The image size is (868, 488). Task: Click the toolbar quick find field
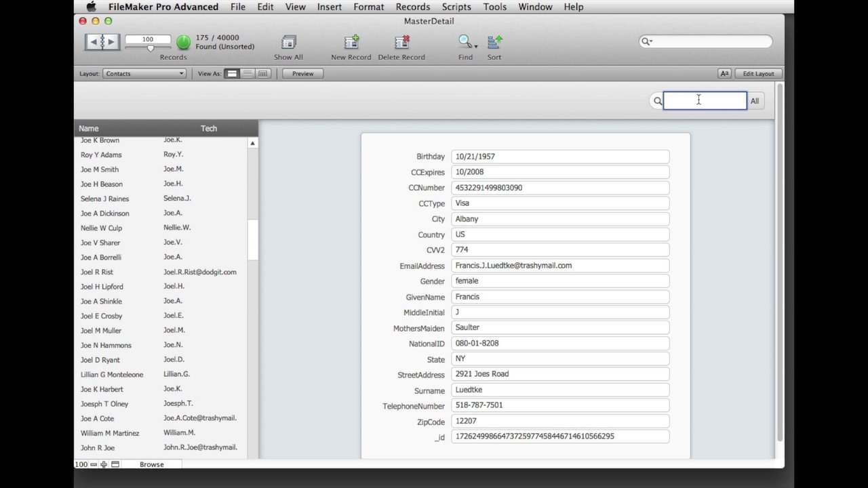705,41
